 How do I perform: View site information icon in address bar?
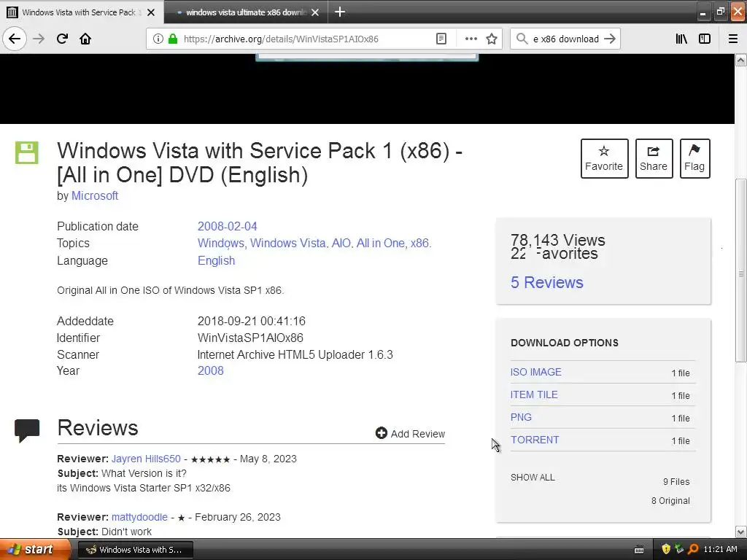158,39
